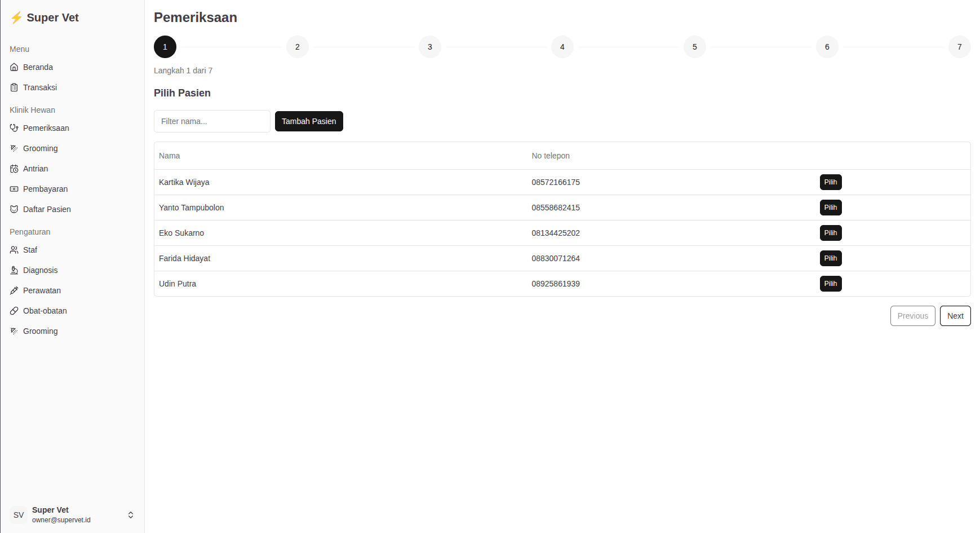This screenshot has height=533, width=980.
Task: Click the Filter nama input field
Action: (212, 121)
